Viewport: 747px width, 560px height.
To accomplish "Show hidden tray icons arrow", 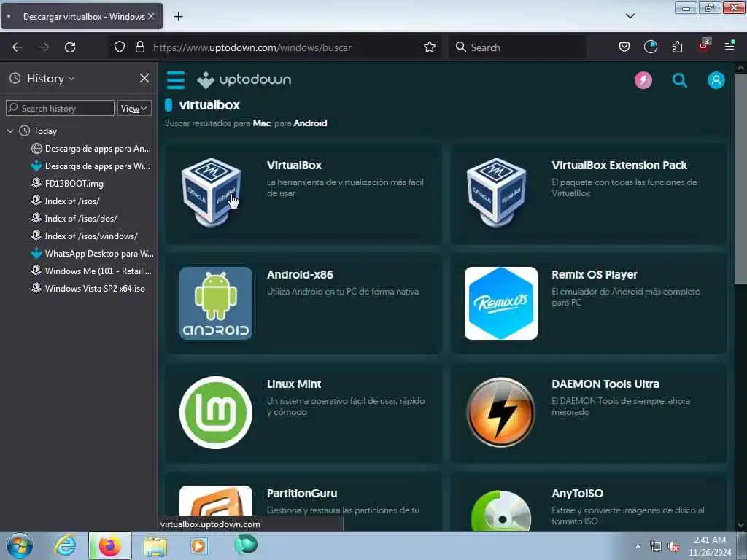I will pos(638,547).
